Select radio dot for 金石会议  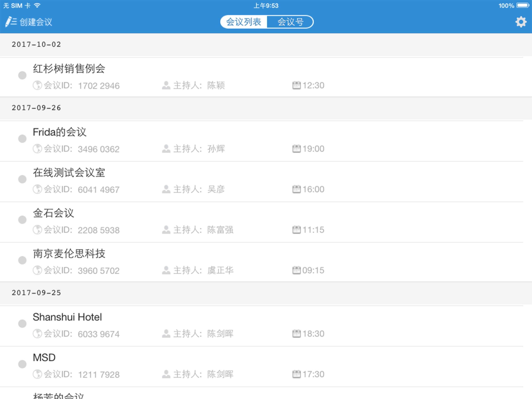(22, 220)
